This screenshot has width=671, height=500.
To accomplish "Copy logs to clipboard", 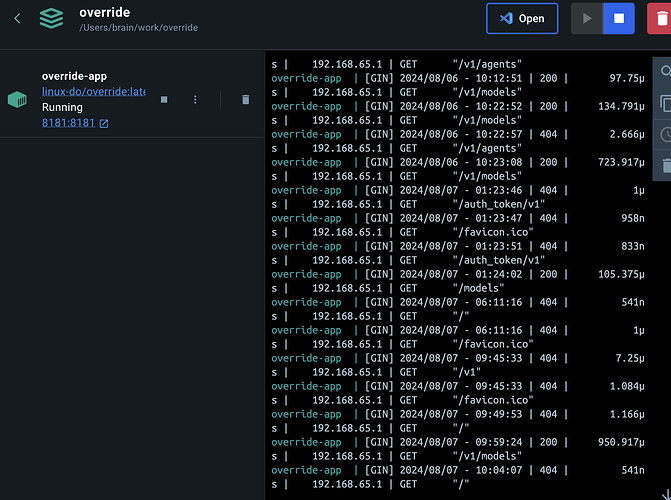I will (665, 103).
